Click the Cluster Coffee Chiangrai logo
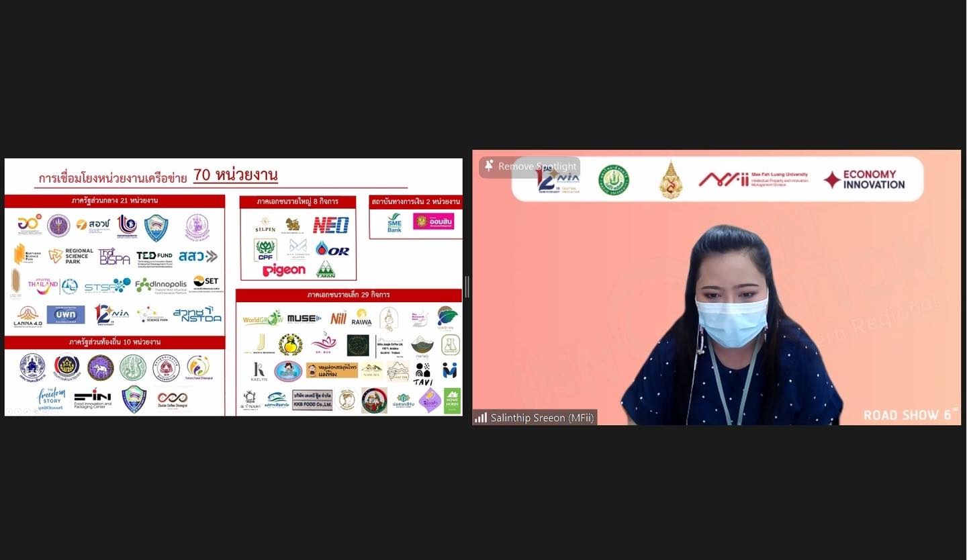 click(173, 399)
